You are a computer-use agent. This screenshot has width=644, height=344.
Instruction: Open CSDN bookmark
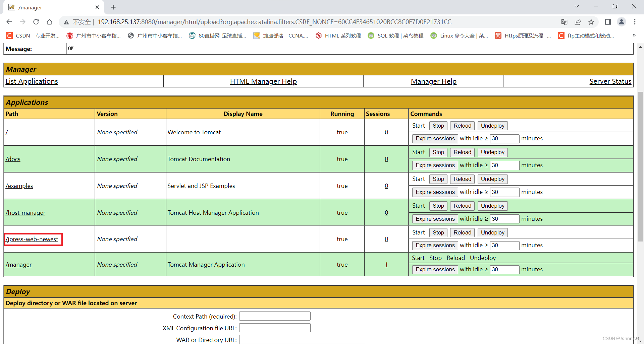coord(33,36)
